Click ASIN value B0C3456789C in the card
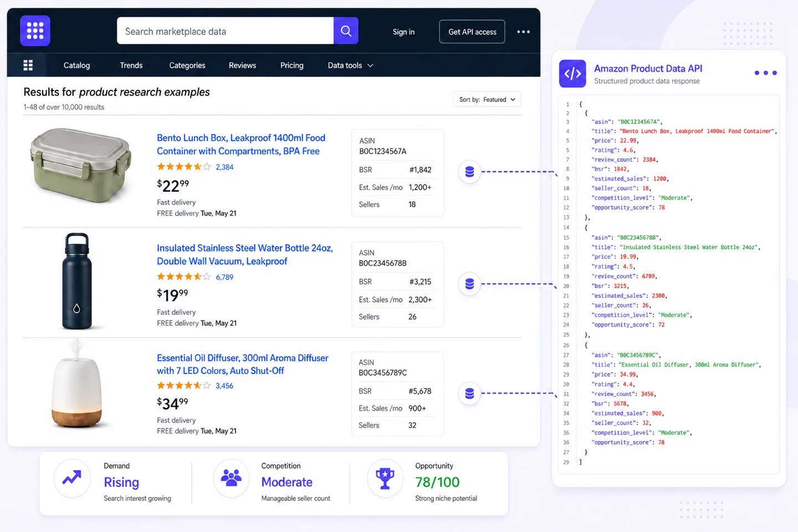 pyautogui.click(x=383, y=373)
